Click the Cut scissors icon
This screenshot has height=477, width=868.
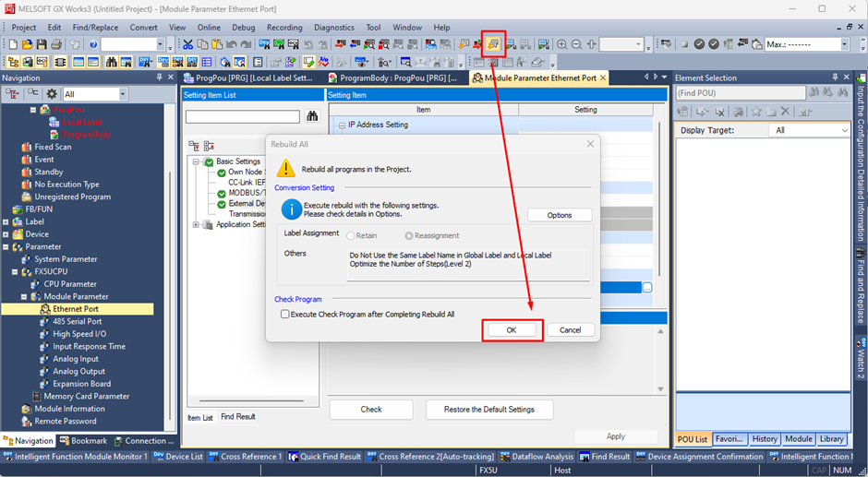(188, 44)
